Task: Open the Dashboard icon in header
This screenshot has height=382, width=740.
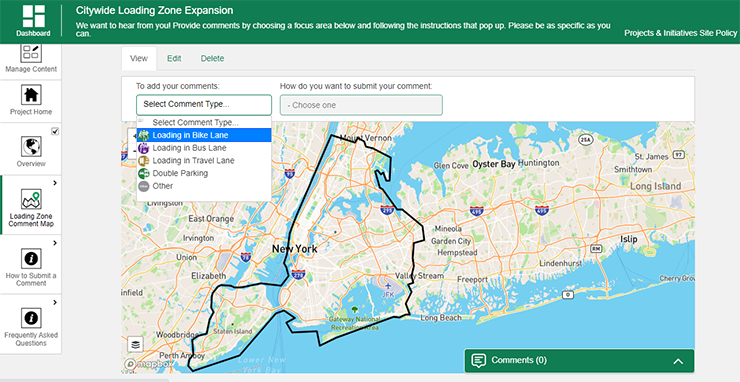Action: [34, 17]
